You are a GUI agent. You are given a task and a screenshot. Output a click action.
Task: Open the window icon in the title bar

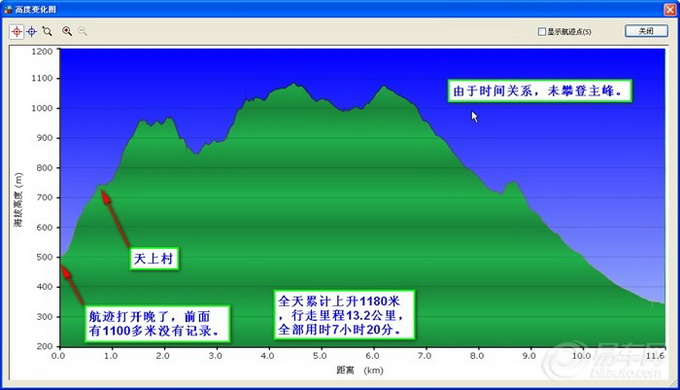pyautogui.click(x=7, y=9)
